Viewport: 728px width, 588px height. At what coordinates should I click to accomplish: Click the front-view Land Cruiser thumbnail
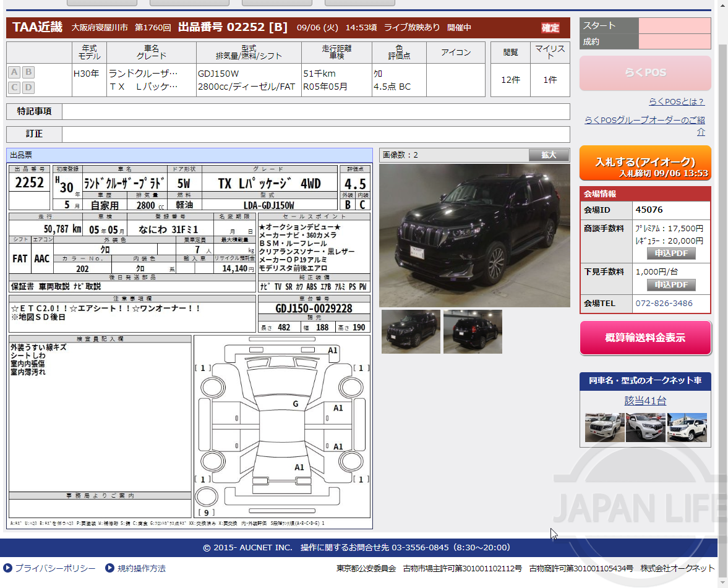click(x=411, y=331)
